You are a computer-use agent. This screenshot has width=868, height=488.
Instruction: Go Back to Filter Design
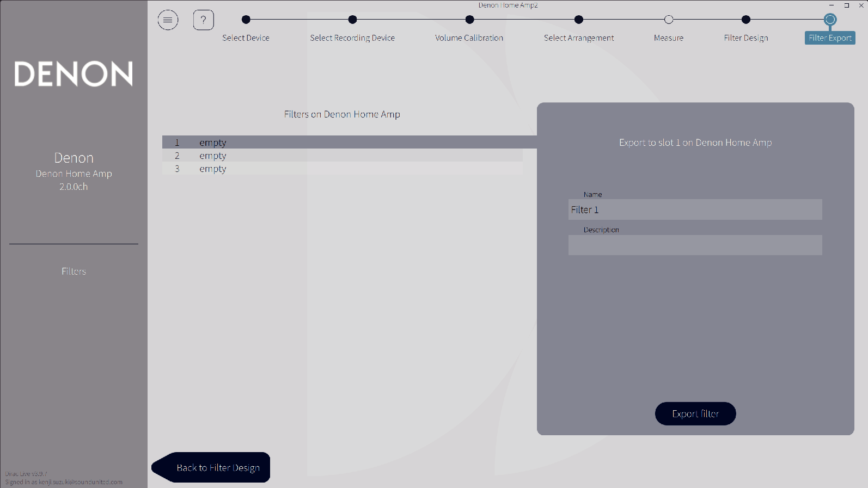[211, 467]
